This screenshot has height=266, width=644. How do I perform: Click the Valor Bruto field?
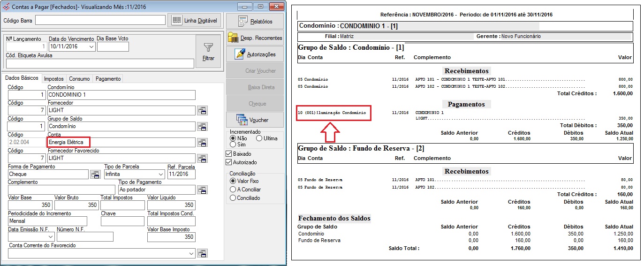point(76,205)
